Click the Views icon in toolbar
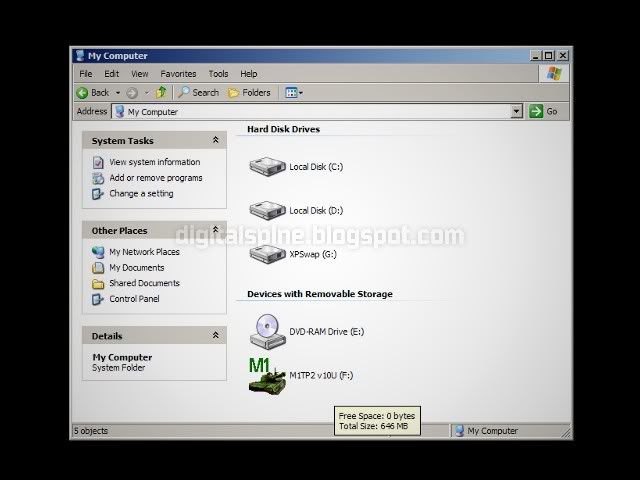Screen dimensions: 640x480 click(291, 93)
